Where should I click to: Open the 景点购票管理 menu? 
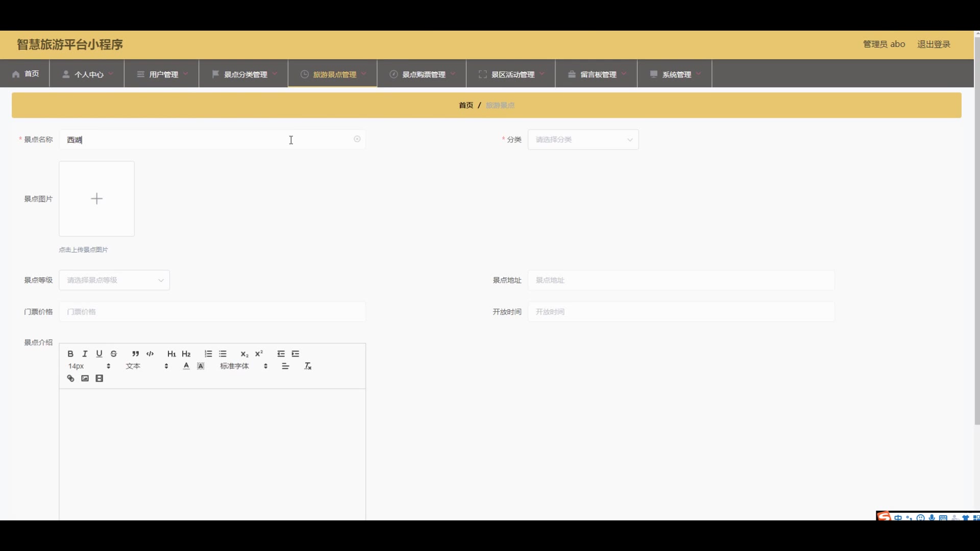pos(422,74)
